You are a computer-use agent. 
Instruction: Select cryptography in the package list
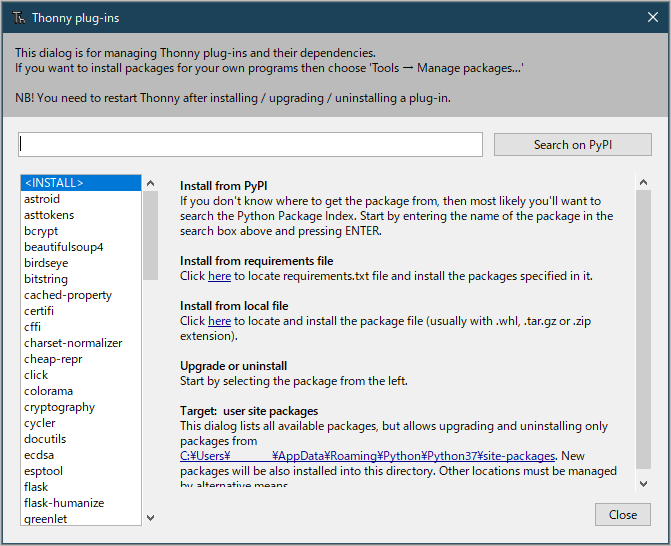80,407
